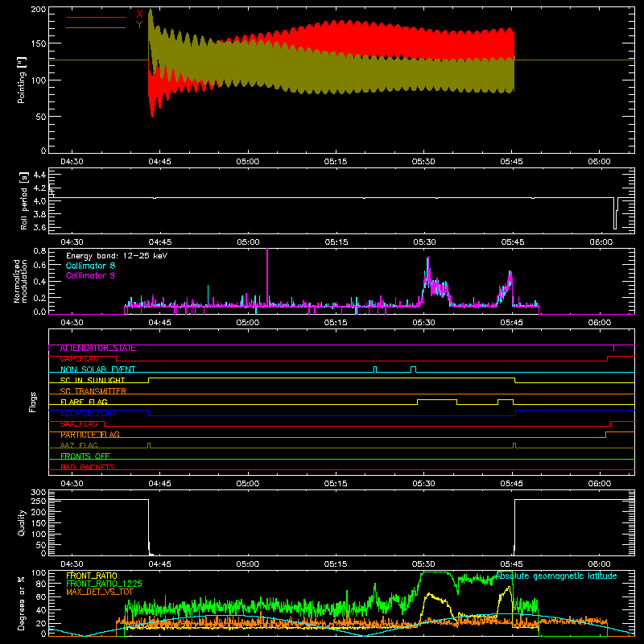Click the Degrees or % axis title

(22, 604)
